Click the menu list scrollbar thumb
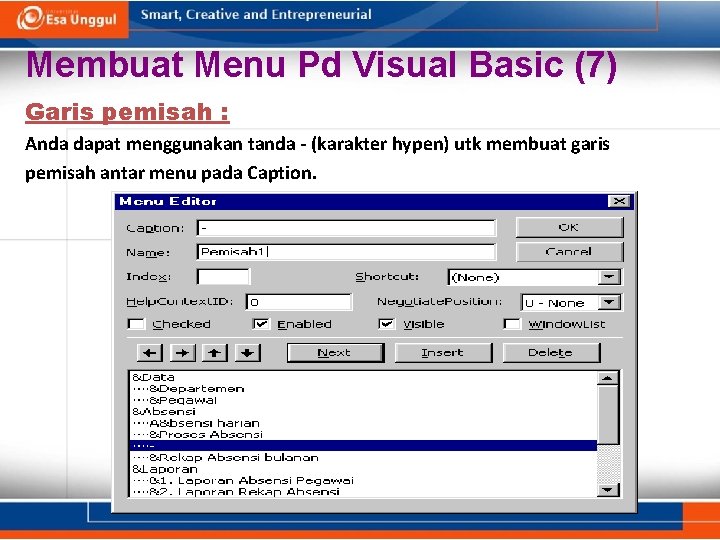The image size is (720, 540). point(608,415)
